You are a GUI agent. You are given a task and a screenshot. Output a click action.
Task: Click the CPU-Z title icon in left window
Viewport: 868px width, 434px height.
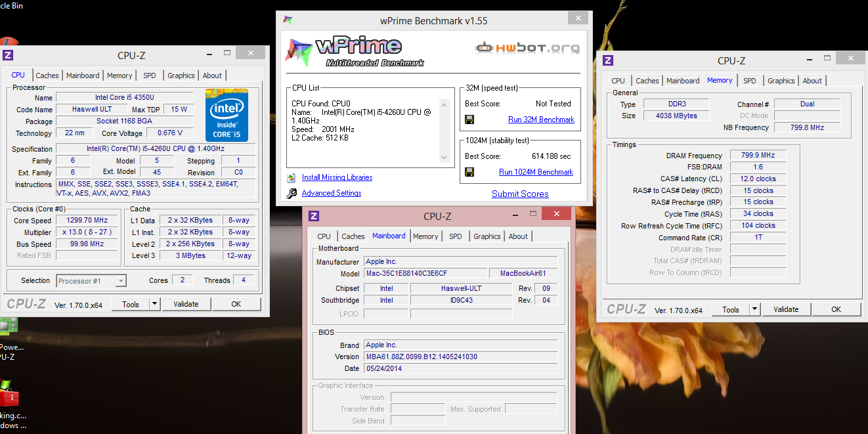(9, 56)
